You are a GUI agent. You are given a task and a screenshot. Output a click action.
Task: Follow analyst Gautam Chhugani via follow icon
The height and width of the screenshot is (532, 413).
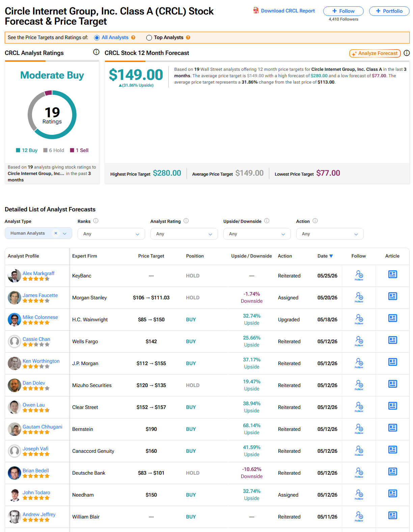pos(359,429)
